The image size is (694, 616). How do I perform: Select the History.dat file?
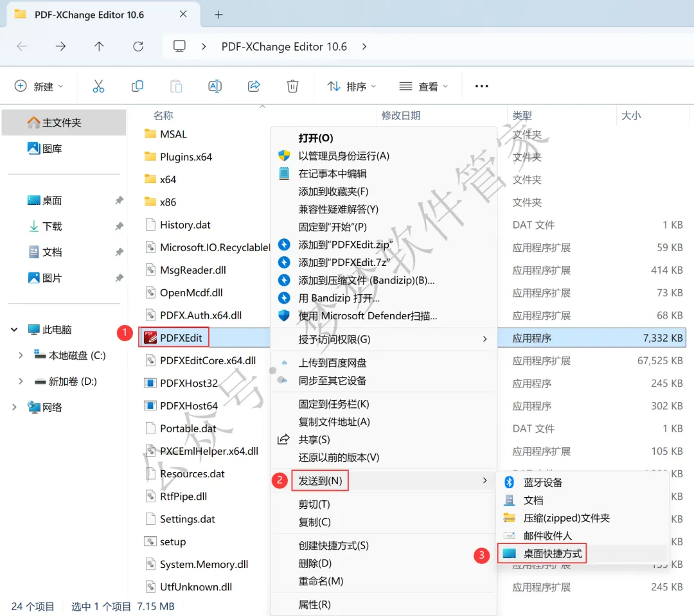(177, 225)
